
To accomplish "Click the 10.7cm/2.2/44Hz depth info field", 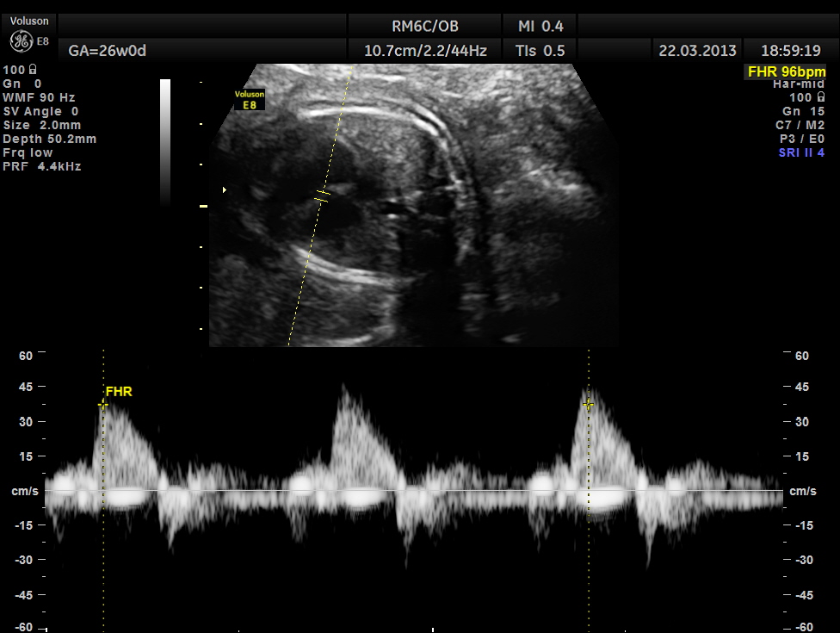I will pos(425,51).
